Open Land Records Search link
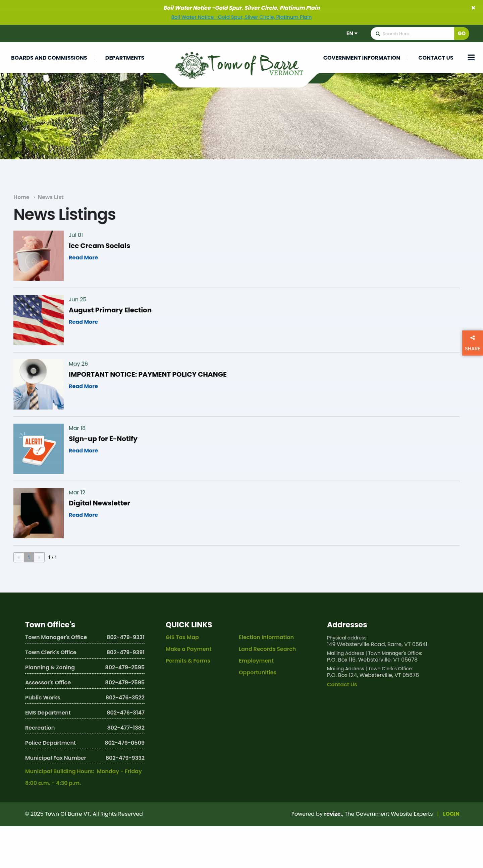483x868 pixels. 267,649
